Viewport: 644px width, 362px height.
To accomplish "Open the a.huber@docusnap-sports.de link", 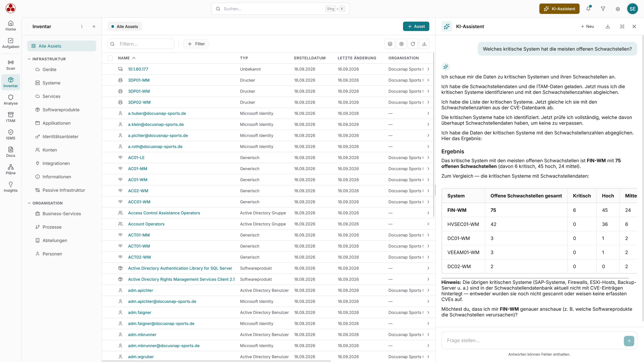I will (x=157, y=113).
